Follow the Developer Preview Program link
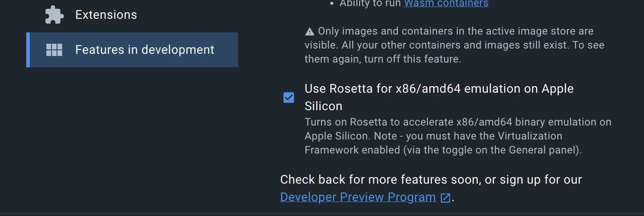 358,197
